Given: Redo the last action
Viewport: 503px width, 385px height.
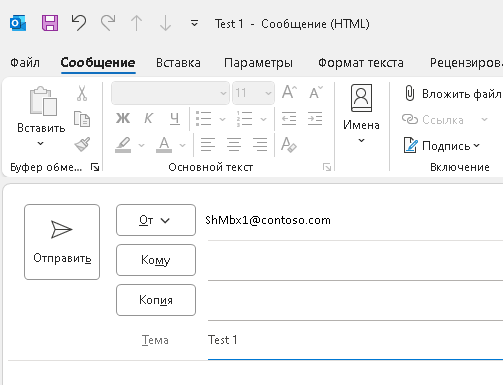Looking at the screenshot, I should pyautogui.click(x=108, y=23).
